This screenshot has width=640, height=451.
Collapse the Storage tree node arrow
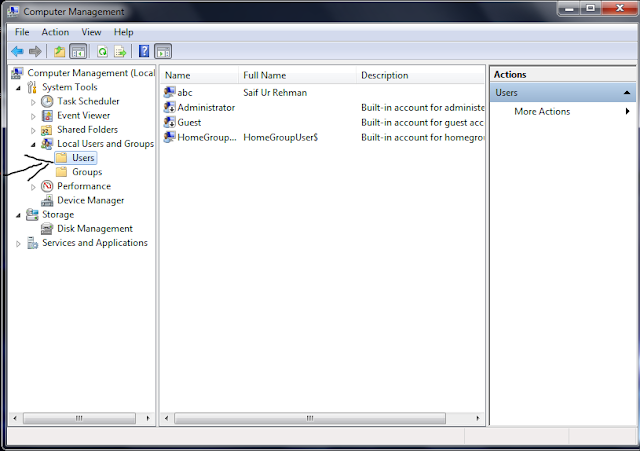[x=18, y=216]
